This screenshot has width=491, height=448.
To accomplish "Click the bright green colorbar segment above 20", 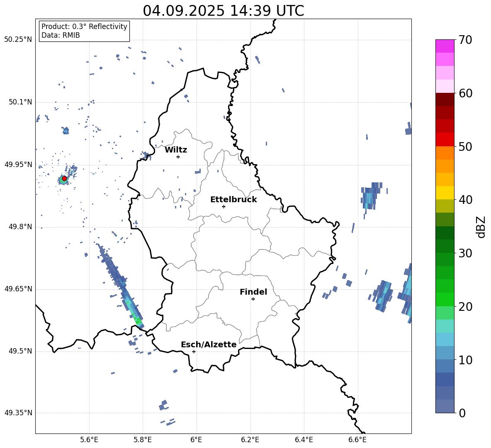I will [445, 299].
